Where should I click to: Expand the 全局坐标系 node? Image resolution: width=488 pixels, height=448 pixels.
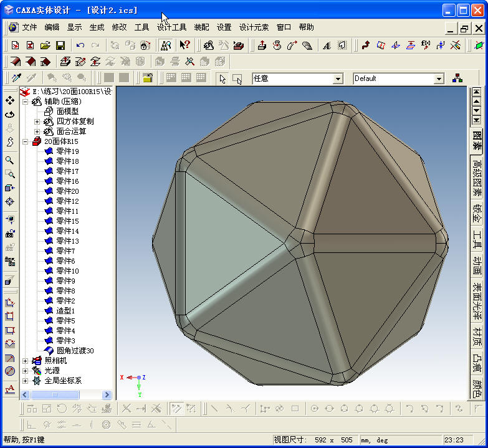(x=26, y=381)
